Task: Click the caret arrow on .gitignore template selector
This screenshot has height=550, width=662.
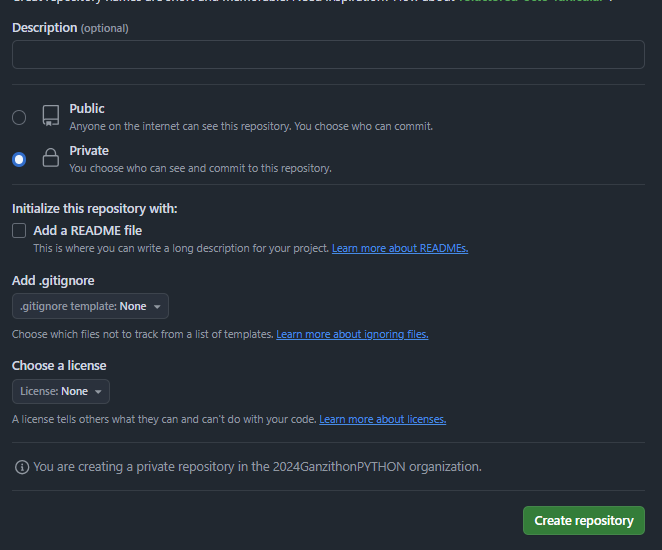Action: (157, 307)
